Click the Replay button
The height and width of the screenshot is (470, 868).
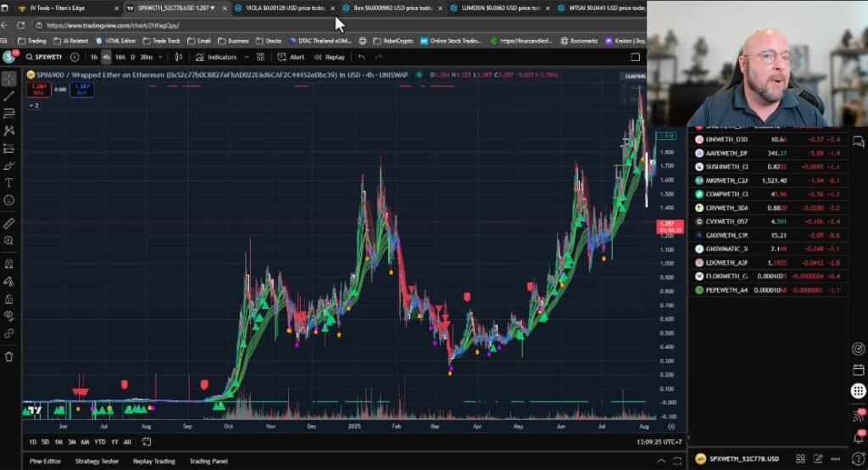(x=330, y=57)
